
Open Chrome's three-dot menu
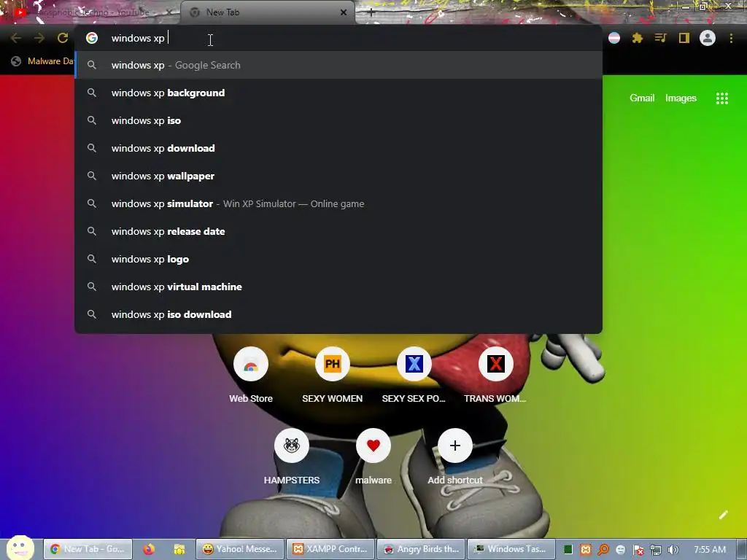(x=731, y=38)
